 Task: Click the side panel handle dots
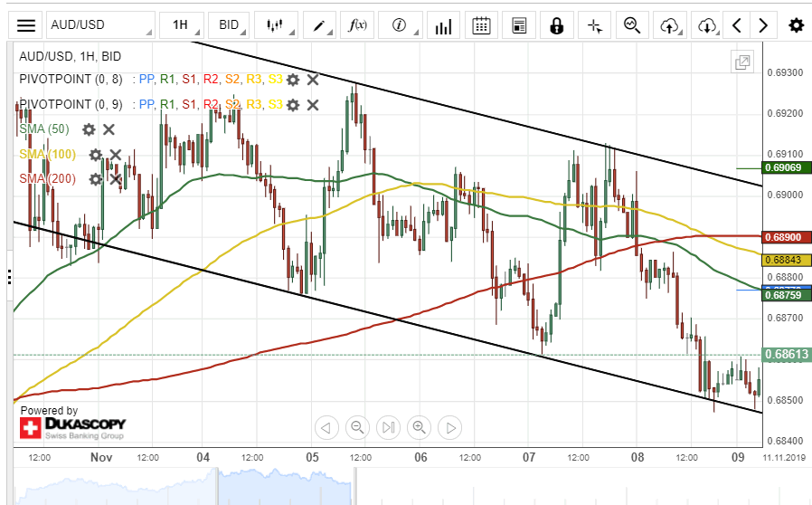(10, 277)
